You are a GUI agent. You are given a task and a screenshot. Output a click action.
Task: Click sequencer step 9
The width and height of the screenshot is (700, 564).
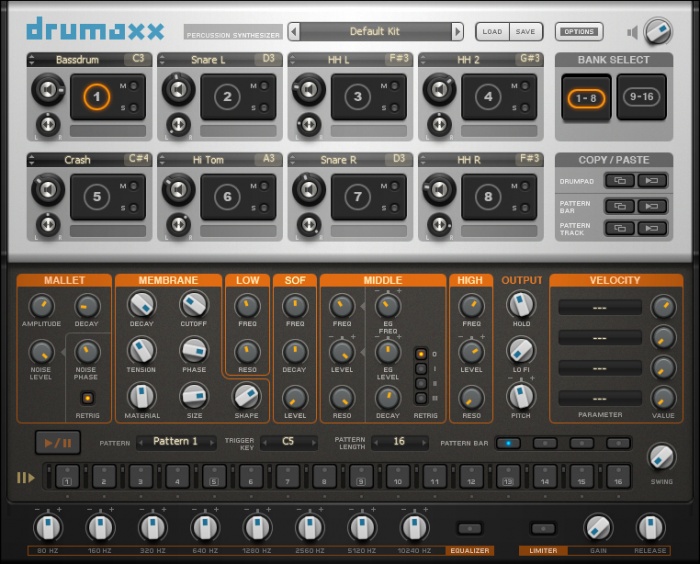361,476
